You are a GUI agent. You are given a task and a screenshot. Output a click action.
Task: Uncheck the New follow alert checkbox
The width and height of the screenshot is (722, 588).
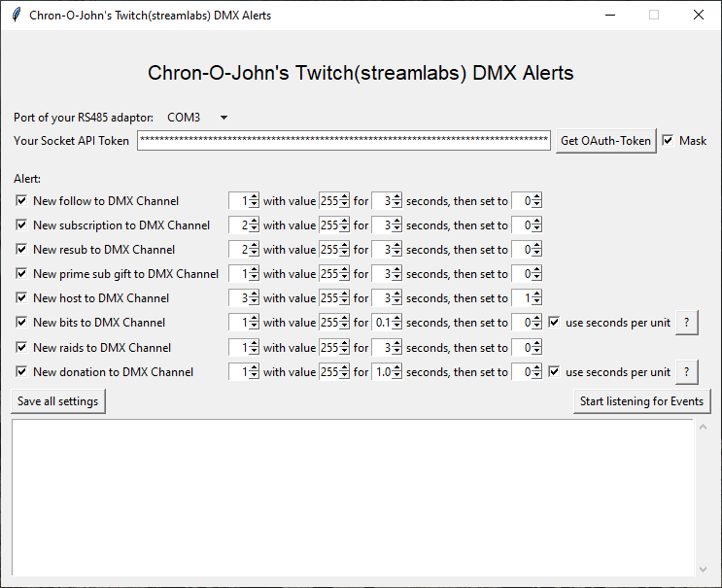pyautogui.click(x=21, y=201)
